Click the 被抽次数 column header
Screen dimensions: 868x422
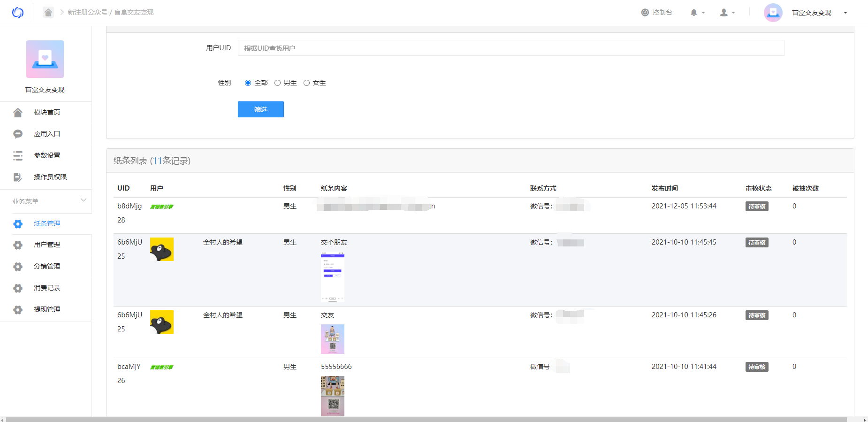(806, 188)
